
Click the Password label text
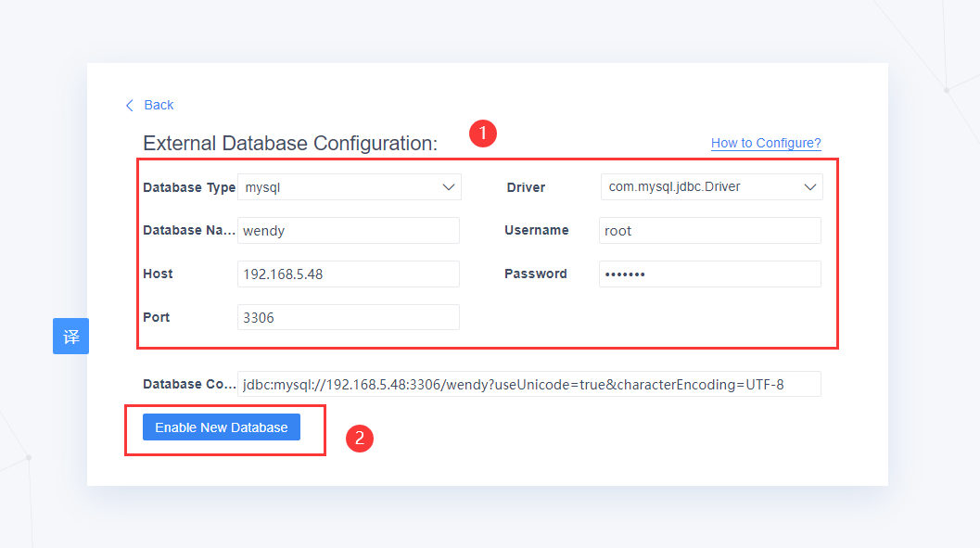[536, 274]
